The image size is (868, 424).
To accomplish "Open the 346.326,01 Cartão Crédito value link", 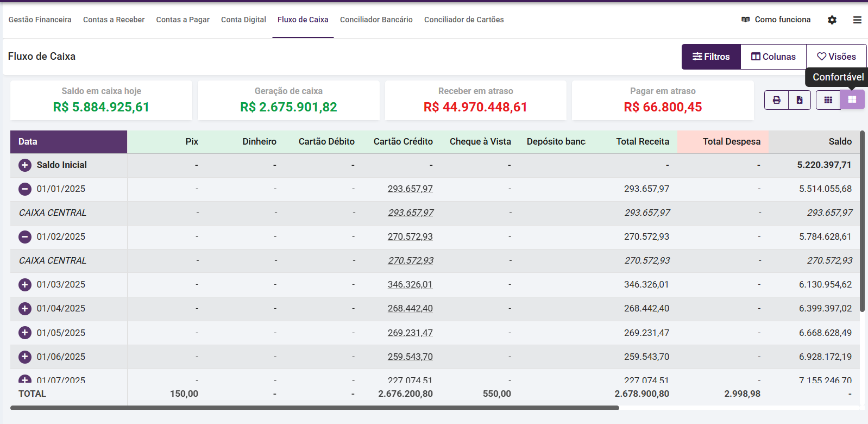I will pos(410,285).
